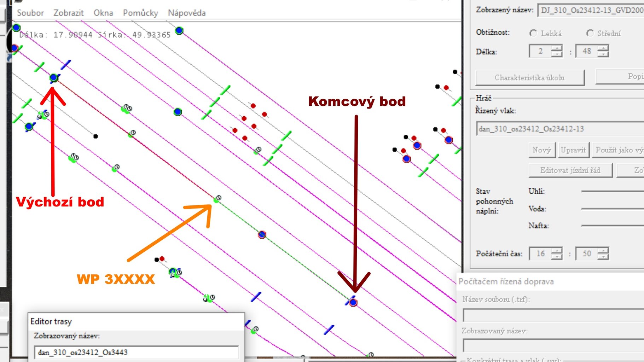Image resolution: width=644 pixels, height=362 pixels.
Task: Increase the Počáteční čas hours value
Action: coord(557,250)
